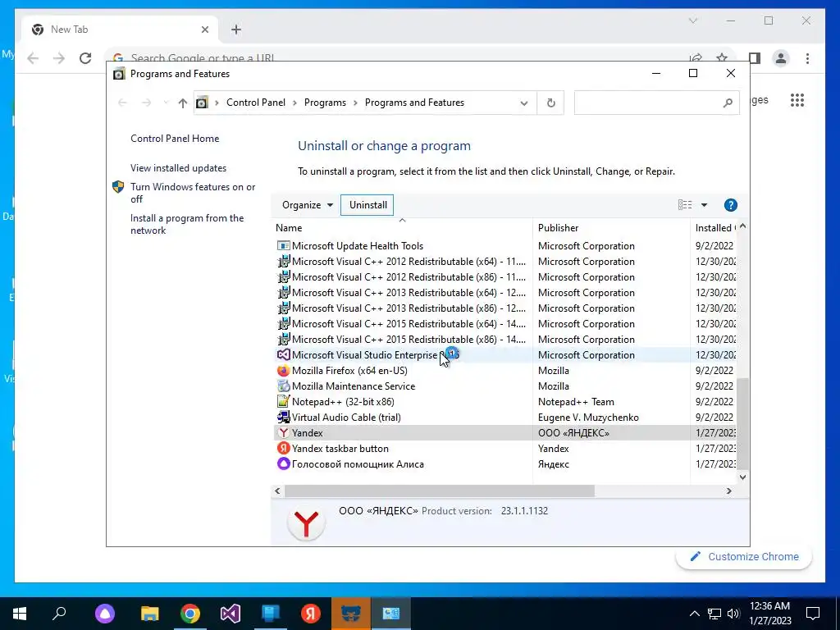Expand the chevron after Control Panel breadcrumb
840x630 pixels.
294,103
